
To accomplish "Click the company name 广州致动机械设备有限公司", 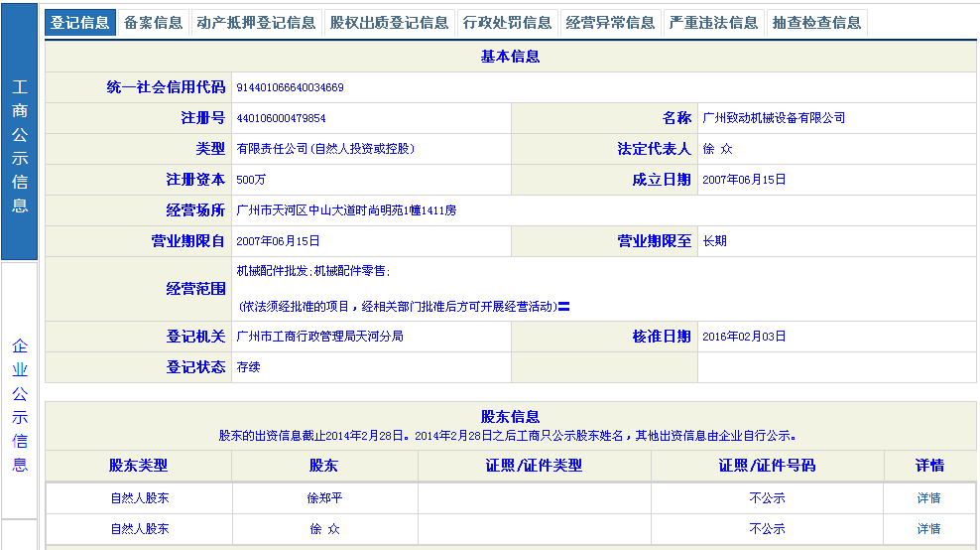I will pos(774,118).
